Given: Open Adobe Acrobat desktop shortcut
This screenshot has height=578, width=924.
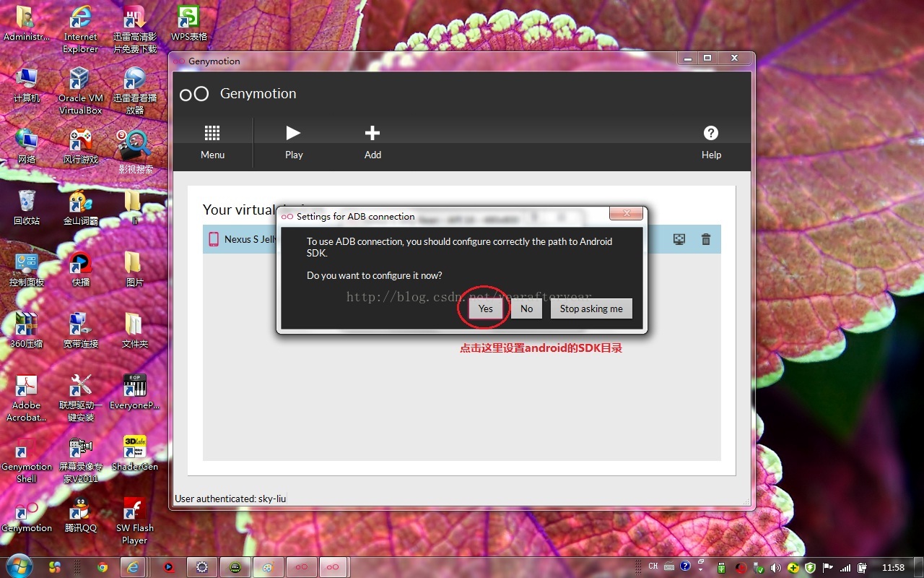Looking at the screenshot, I should [27, 398].
